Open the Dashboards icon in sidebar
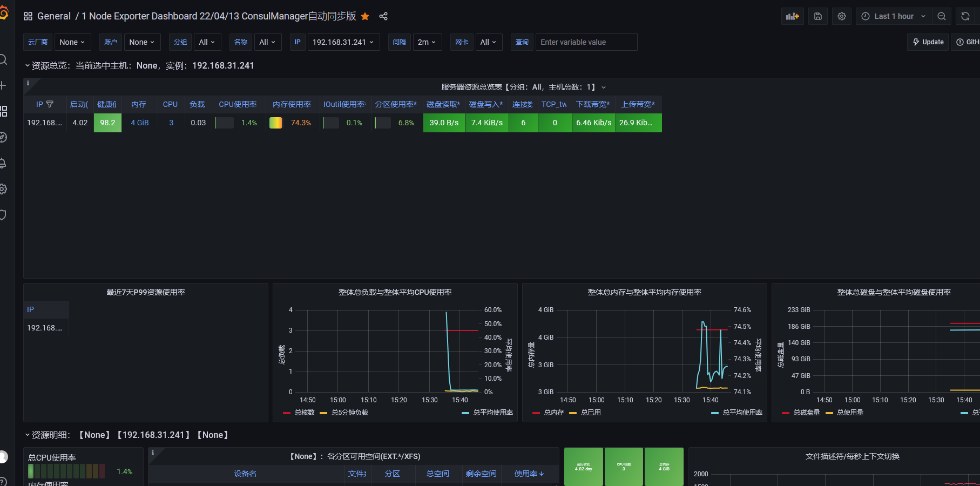Viewport: 980px width, 486px height. 3,111
